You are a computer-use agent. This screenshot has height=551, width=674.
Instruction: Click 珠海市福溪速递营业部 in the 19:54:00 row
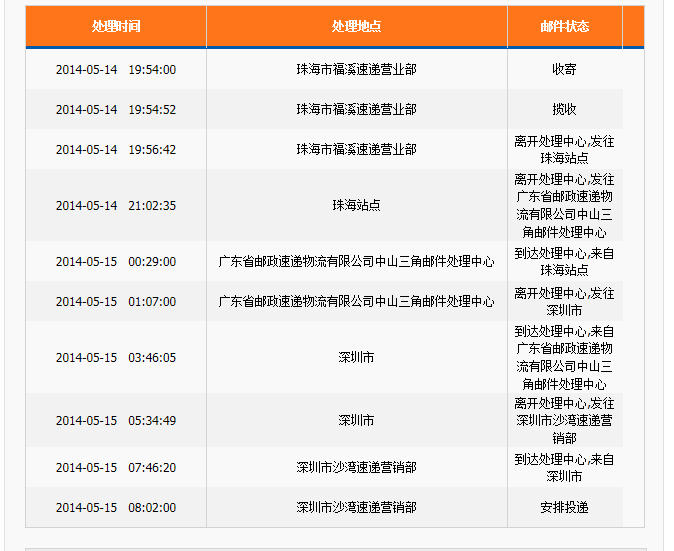tap(356, 70)
